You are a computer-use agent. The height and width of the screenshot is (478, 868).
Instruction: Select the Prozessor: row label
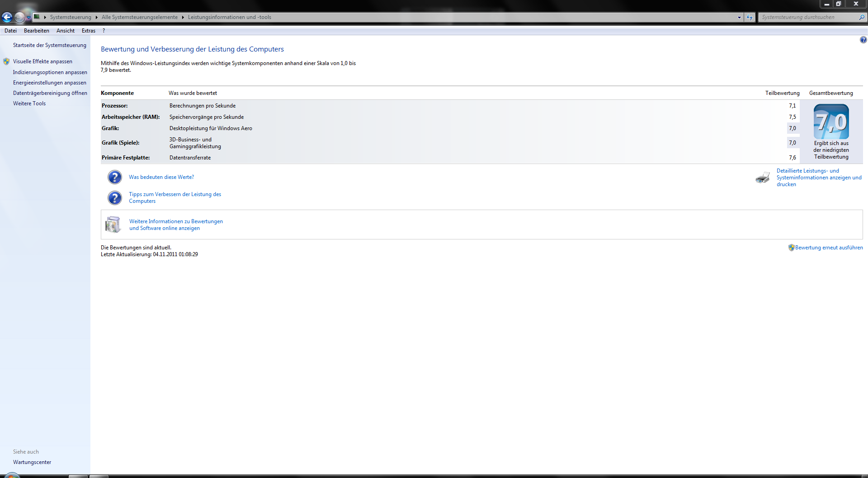(x=115, y=106)
